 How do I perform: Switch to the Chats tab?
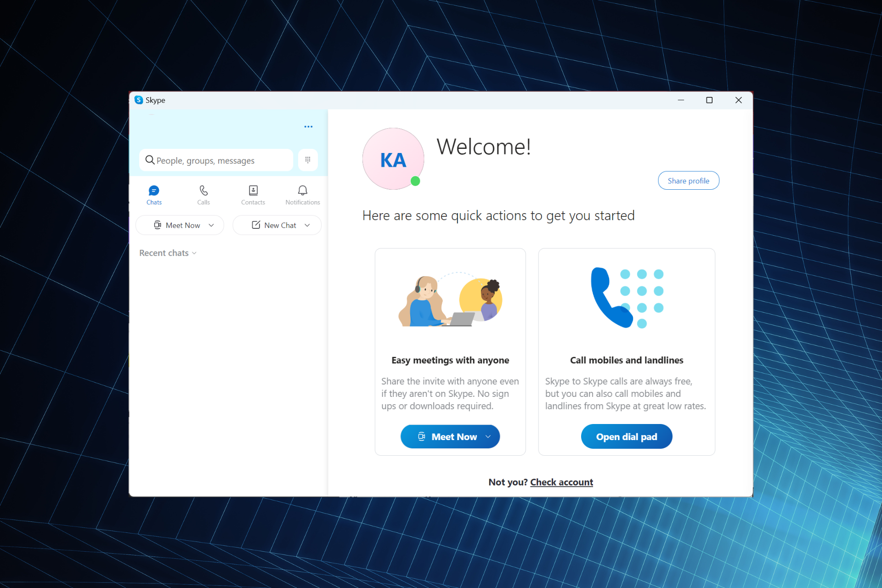pyautogui.click(x=154, y=195)
